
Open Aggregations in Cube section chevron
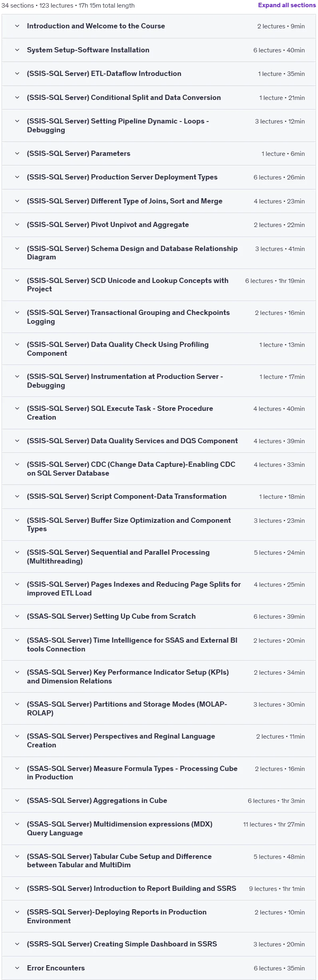pos(17,801)
